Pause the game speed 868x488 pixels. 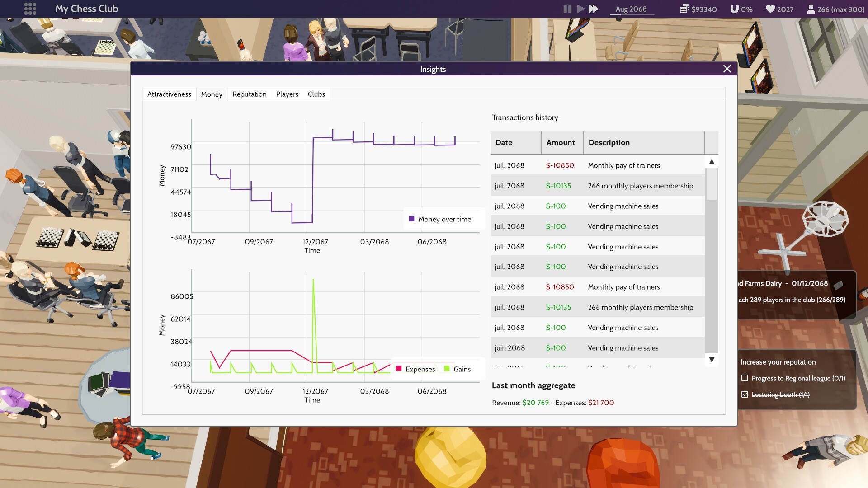click(x=567, y=9)
